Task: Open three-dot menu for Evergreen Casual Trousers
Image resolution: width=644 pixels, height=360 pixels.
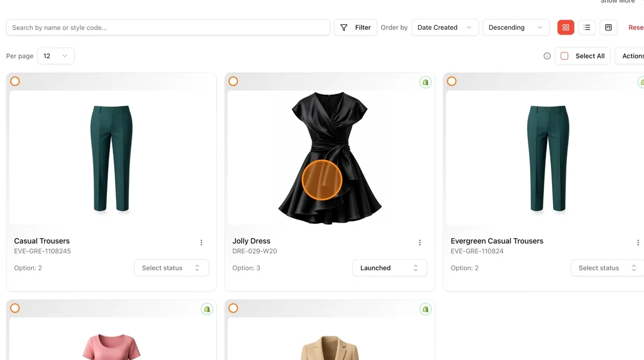Action: coord(638,243)
